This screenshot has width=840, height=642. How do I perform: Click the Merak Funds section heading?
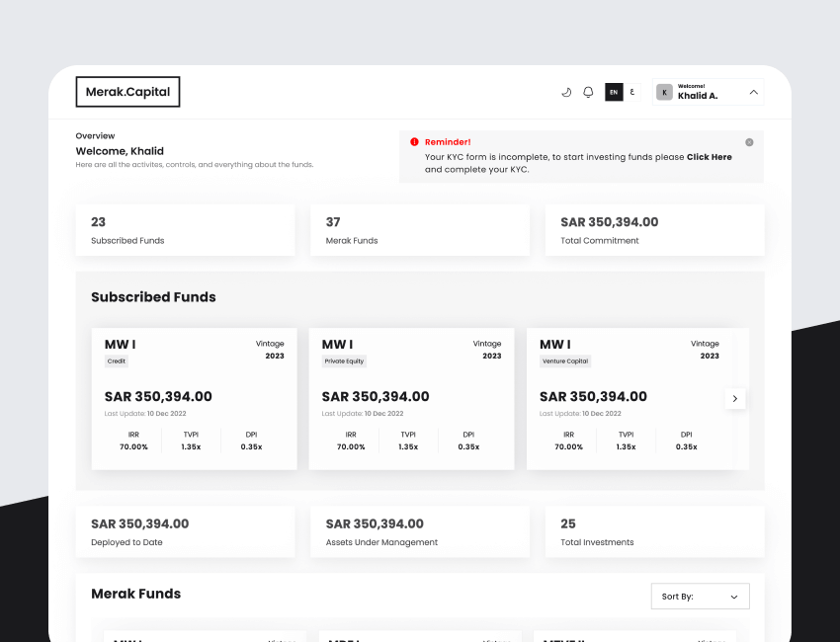click(x=136, y=594)
